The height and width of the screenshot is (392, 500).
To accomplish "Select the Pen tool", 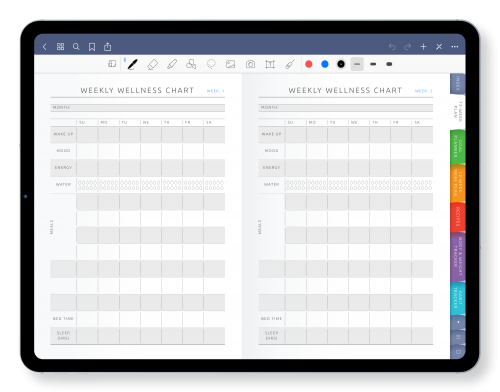I will coord(132,64).
